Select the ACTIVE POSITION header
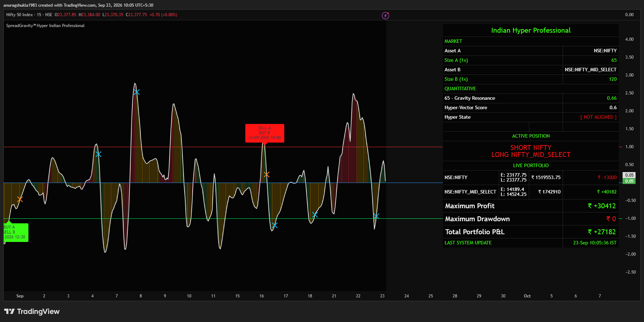The image size is (644, 322). (531, 136)
